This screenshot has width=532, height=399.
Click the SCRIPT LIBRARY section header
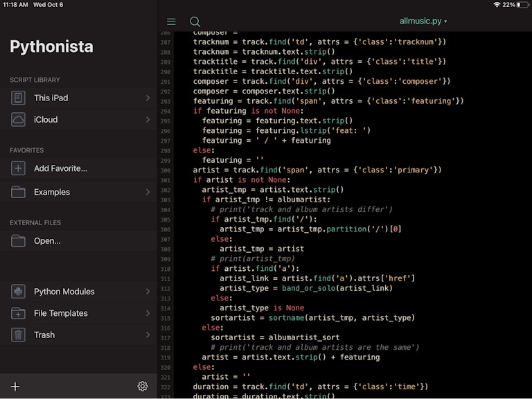point(35,80)
